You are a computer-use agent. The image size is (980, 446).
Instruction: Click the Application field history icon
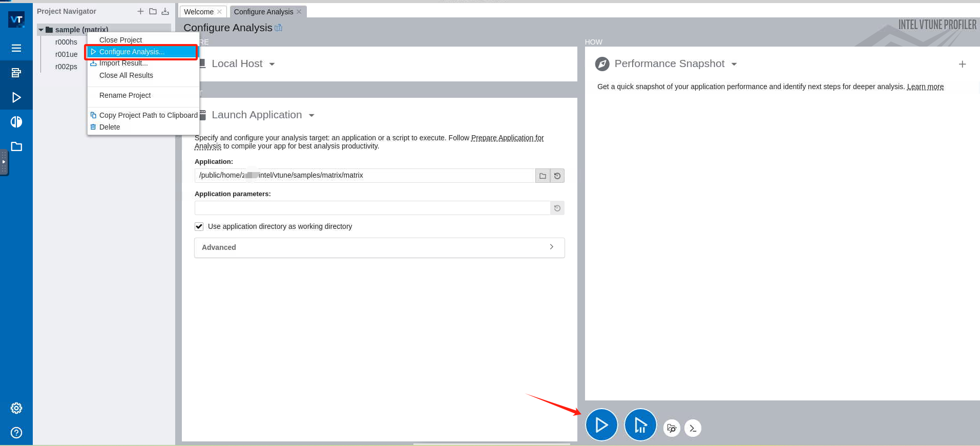pyautogui.click(x=557, y=176)
